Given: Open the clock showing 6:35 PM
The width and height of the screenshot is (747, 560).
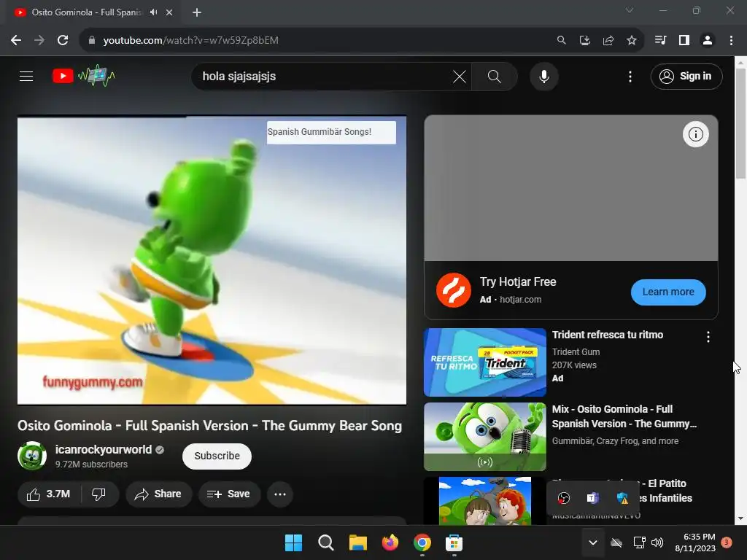Looking at the screenshot, I should click(695, 542).
